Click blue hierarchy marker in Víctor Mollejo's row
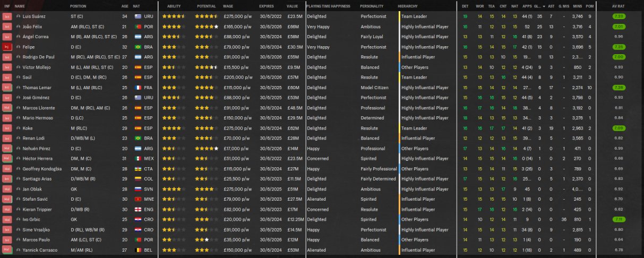 399,67
